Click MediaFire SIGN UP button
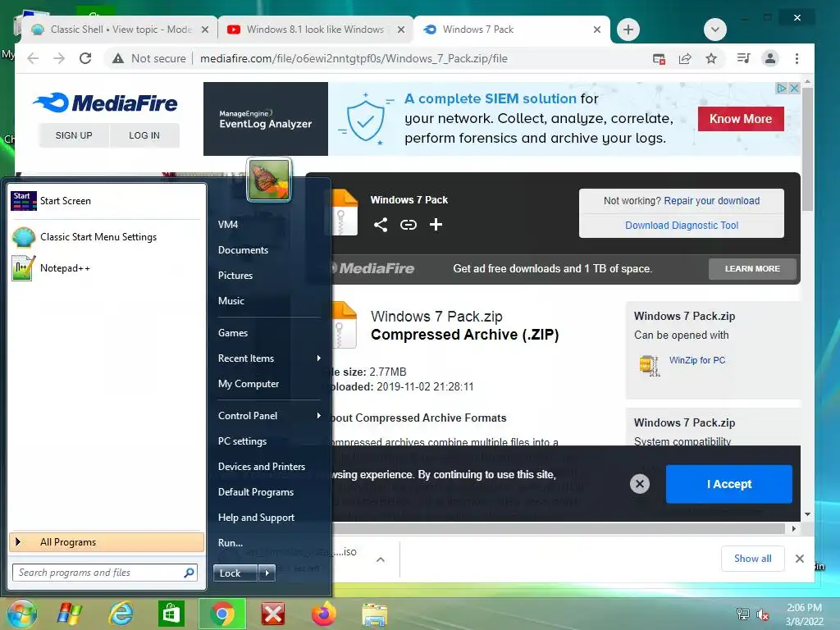840x630 pixels. point(74,135)
